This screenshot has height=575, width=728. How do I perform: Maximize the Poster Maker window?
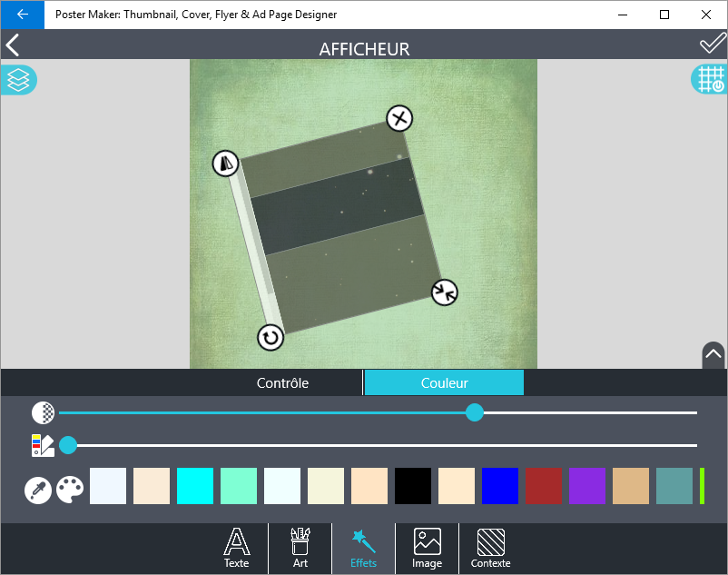point(664,15)
